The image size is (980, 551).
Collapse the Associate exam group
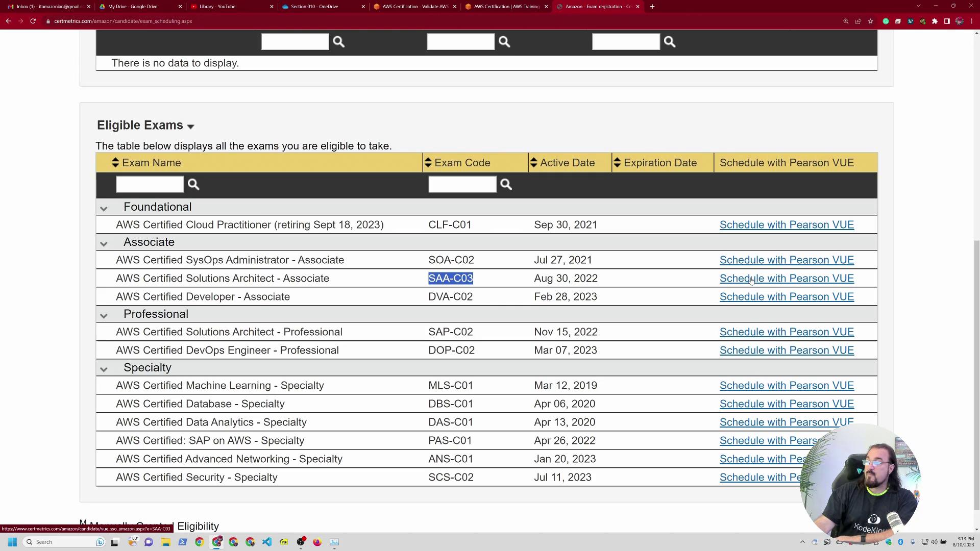(x=104, y=243)
